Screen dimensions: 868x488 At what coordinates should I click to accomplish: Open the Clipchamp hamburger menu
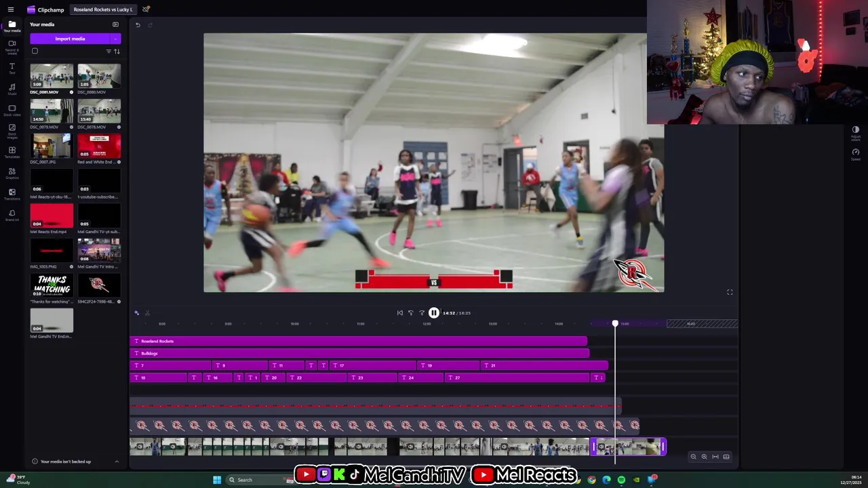10,9
